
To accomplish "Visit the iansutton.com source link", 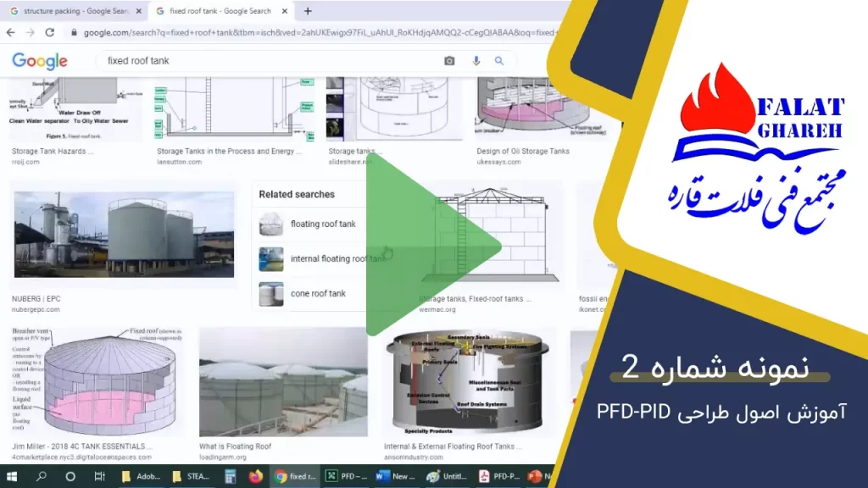I will [x=180, y=162].
